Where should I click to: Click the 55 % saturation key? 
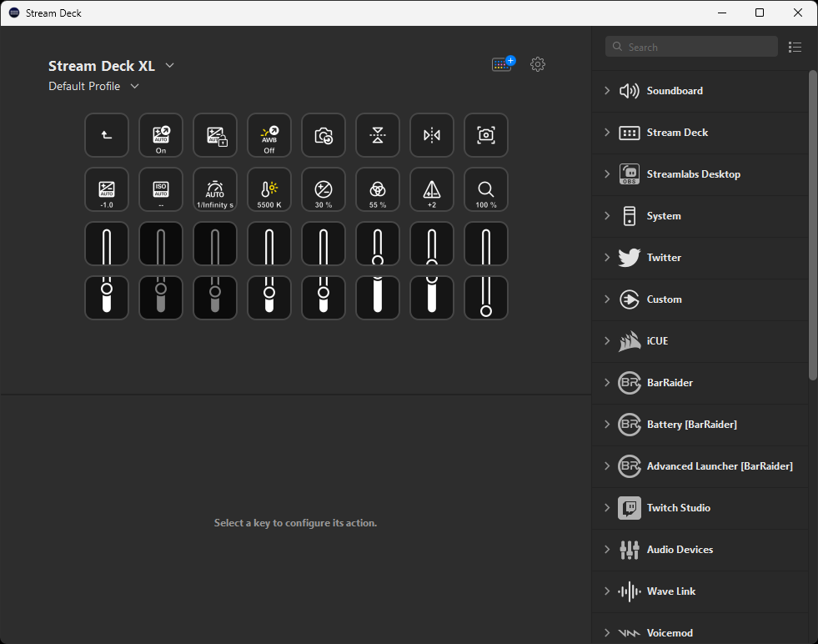(378, 189)
